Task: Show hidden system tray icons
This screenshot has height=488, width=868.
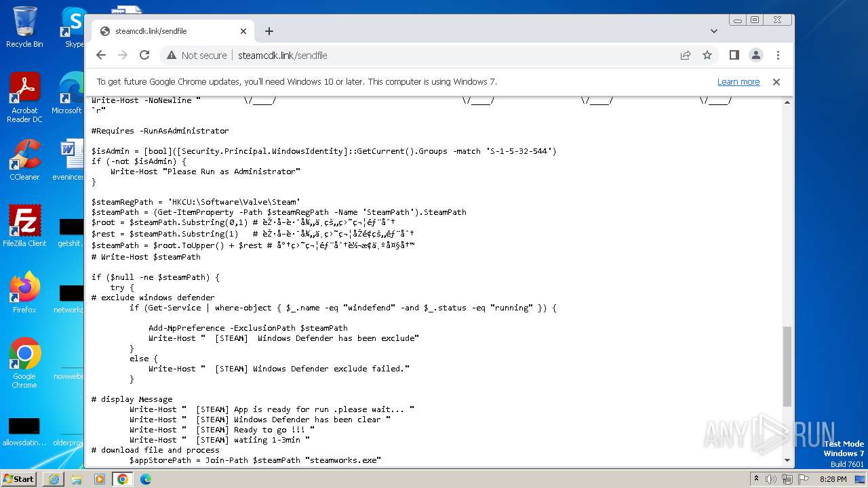Action: click(x=756, y=479)
